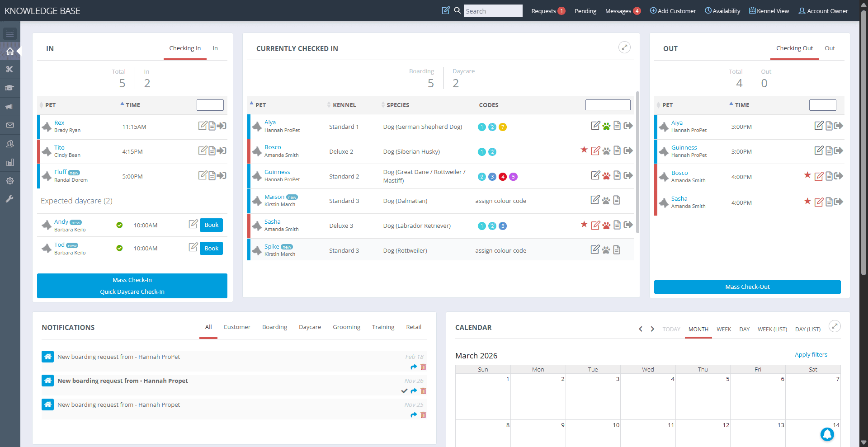Viewport: 868px width, 447px height.
Task: Click the document icon on Bosco's Deluxe 2 row
Action: pyautogui.click(x=617, y=151)
